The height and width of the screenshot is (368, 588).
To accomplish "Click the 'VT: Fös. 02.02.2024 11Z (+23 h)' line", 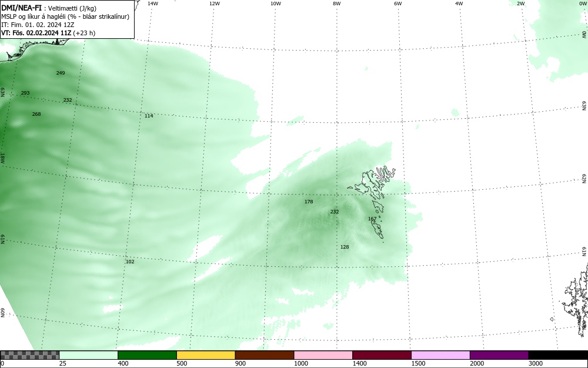I will 48,33.
